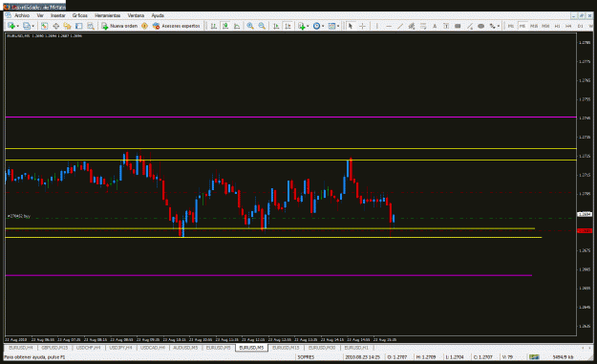
Task: Switch timeframe to H4 in toolbar
Action: (569, 26)
